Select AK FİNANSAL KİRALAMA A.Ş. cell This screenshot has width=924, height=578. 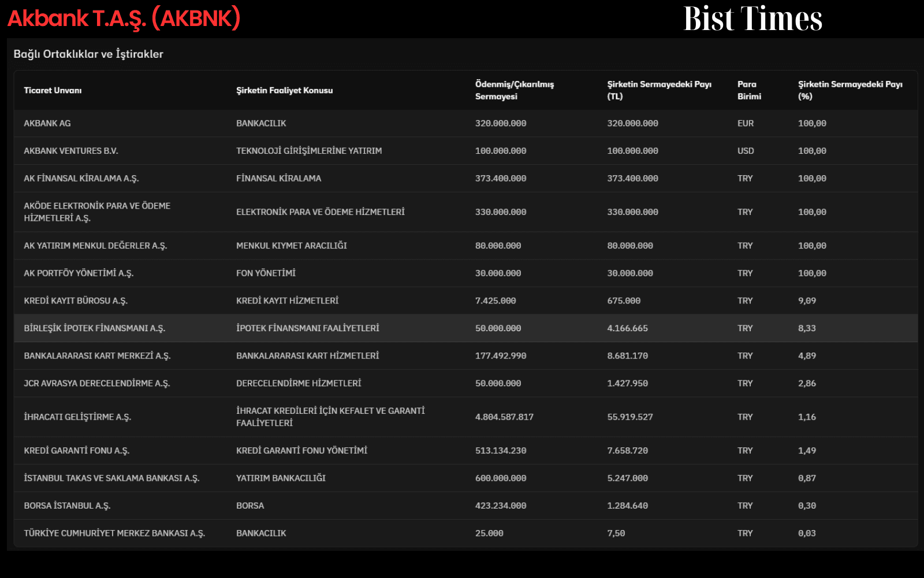coord(81,179)
